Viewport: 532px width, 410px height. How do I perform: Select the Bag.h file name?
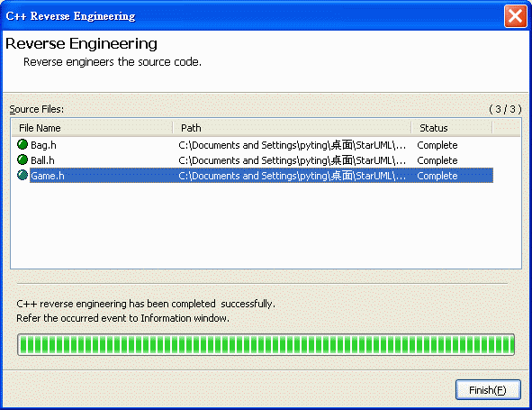pos(43,145)
